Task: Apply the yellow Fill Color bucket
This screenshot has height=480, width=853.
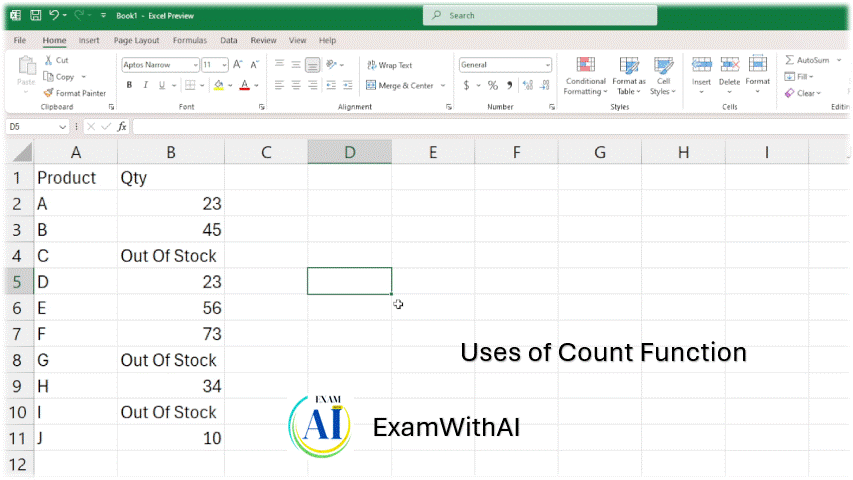Action: [219, 85]
